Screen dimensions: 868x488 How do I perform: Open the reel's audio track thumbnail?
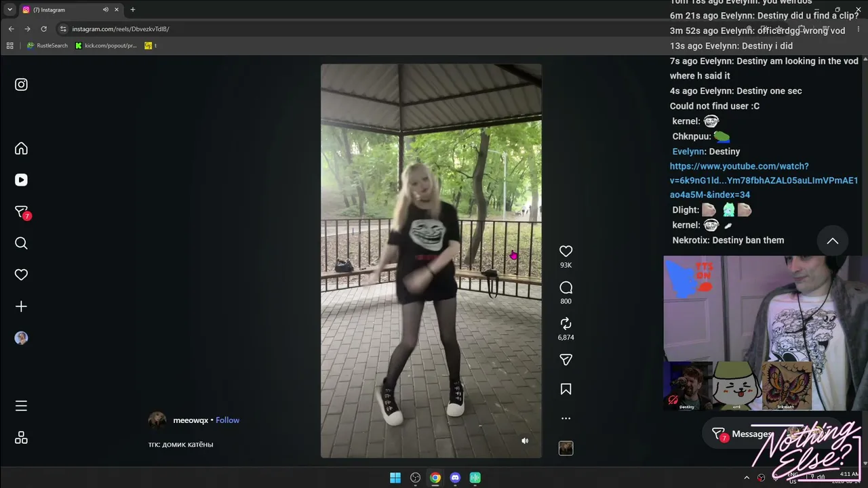coord(566,448)
